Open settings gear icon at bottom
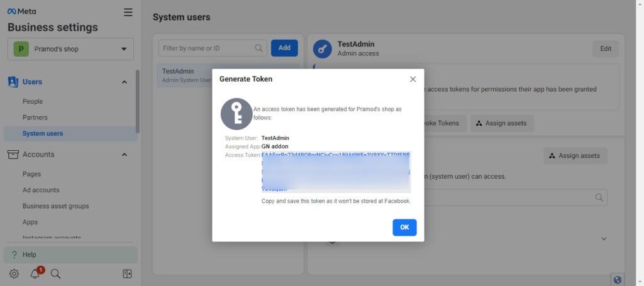 click(x=14, y=273)
